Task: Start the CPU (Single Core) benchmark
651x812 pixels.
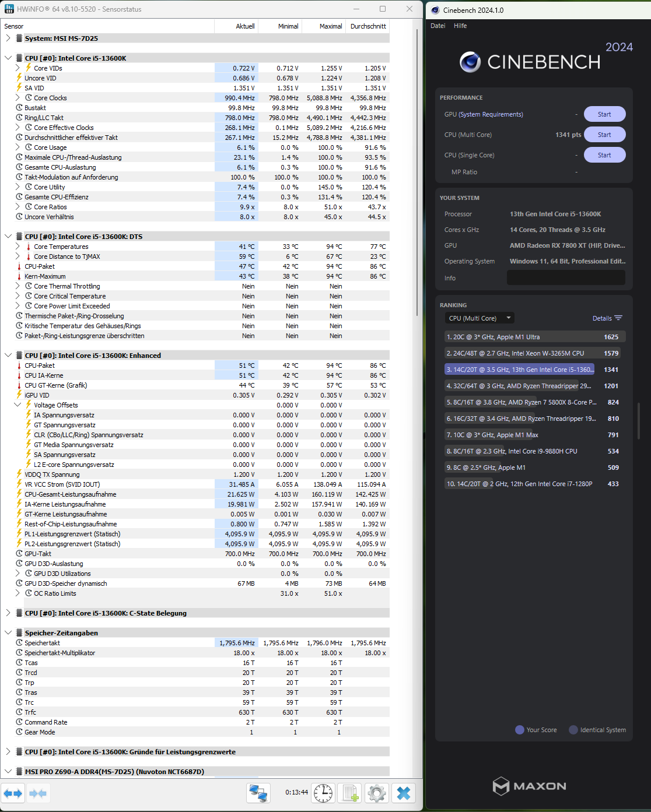Action: point(604,155)
